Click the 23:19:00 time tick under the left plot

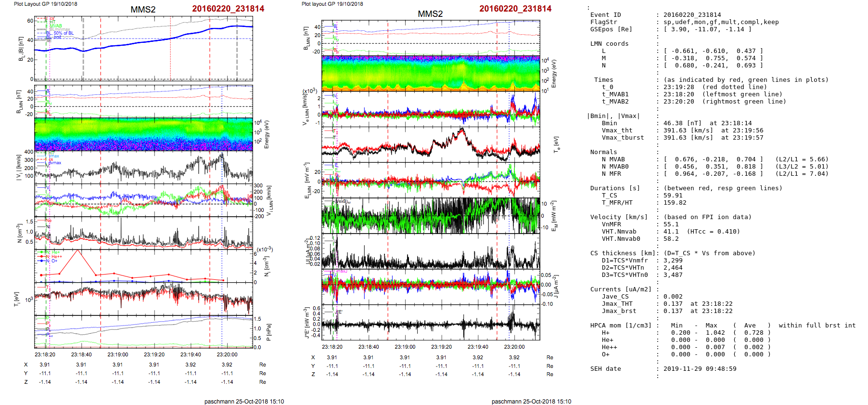[x=118, y=354]
